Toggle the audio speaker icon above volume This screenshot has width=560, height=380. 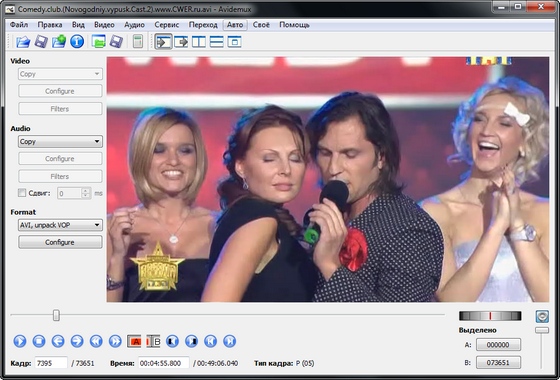tap(542, 316)
